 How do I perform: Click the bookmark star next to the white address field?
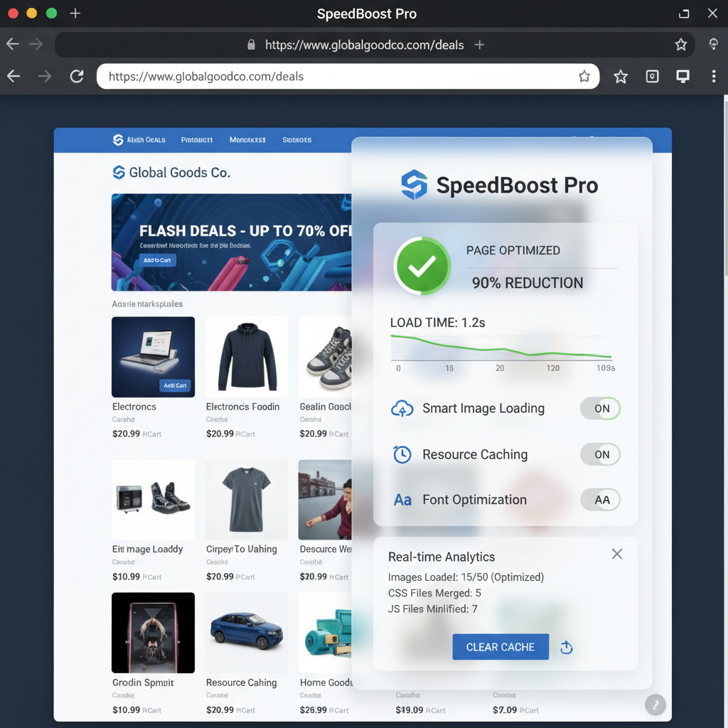click(620, 76)
